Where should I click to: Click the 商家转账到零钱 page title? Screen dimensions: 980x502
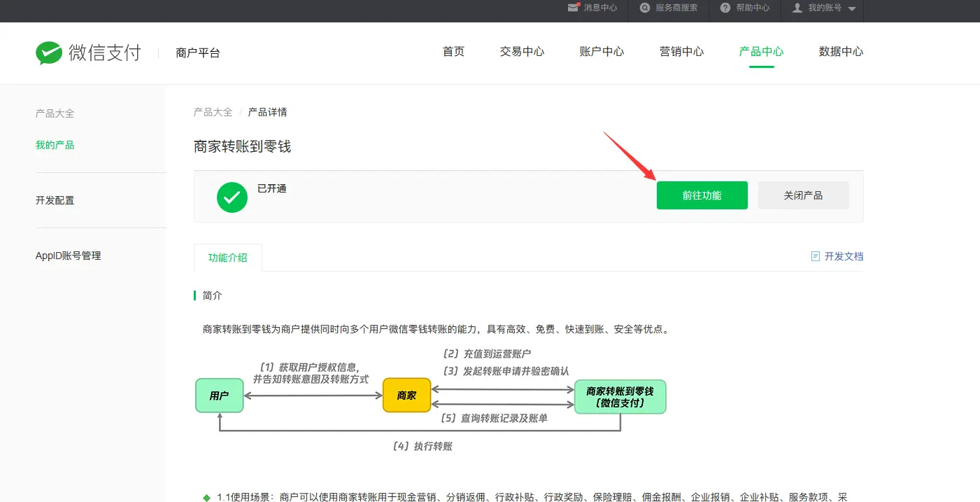point(242,147)
